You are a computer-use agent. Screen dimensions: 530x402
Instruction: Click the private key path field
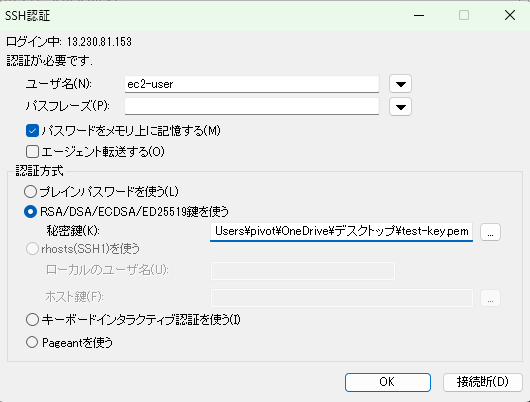(x=341, y=232)
